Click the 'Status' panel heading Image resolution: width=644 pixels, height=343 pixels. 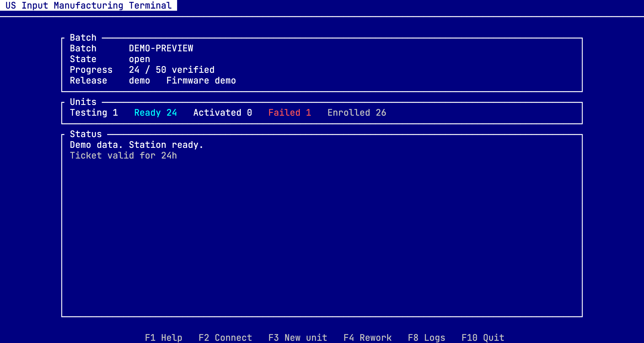tap(86, 134)
